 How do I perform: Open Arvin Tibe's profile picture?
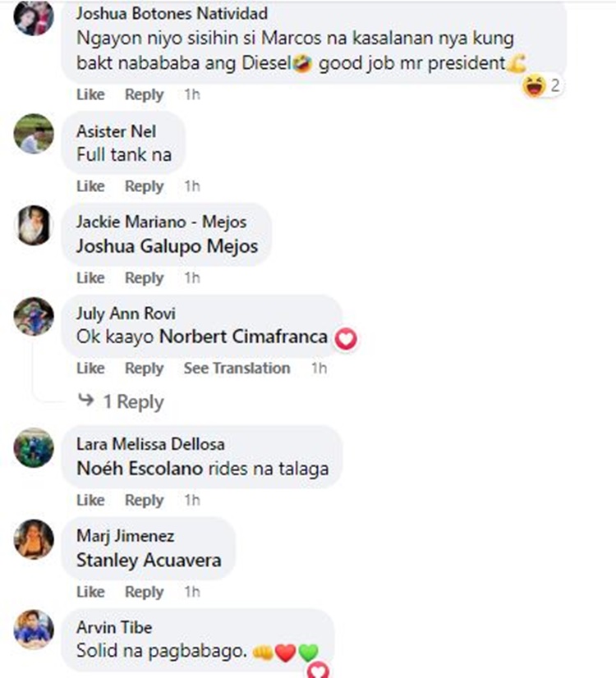coord(34,630)
